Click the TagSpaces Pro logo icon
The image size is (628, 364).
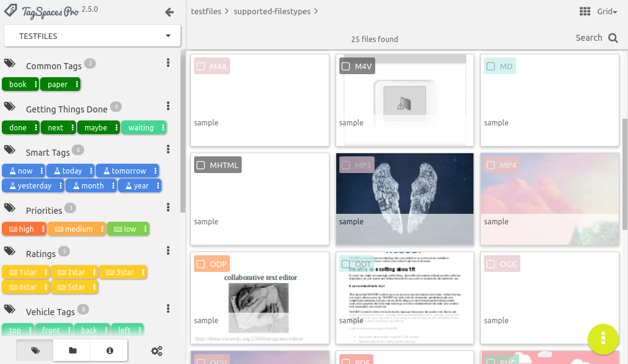11,10
